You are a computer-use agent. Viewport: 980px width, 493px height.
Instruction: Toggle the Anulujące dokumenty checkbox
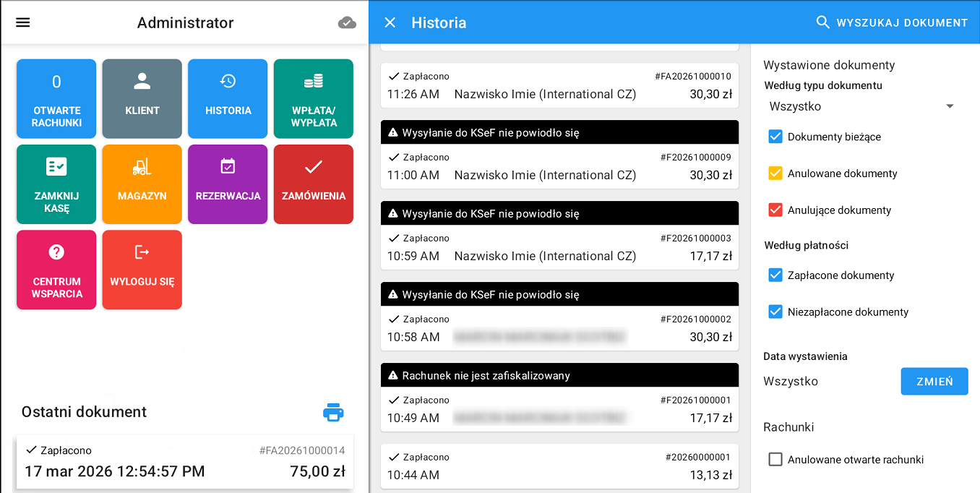click(x=775, y=210)
